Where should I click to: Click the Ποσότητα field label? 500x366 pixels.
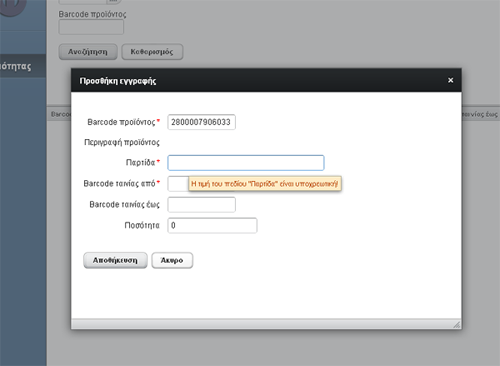(142, 226)
